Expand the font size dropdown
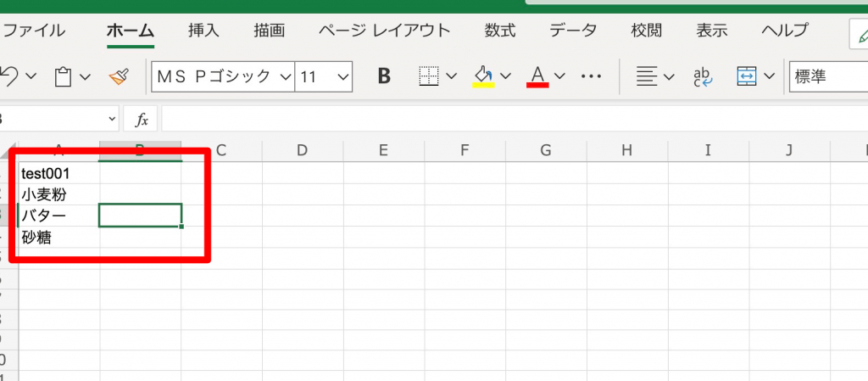868x381 pixels. coord(343,76)
